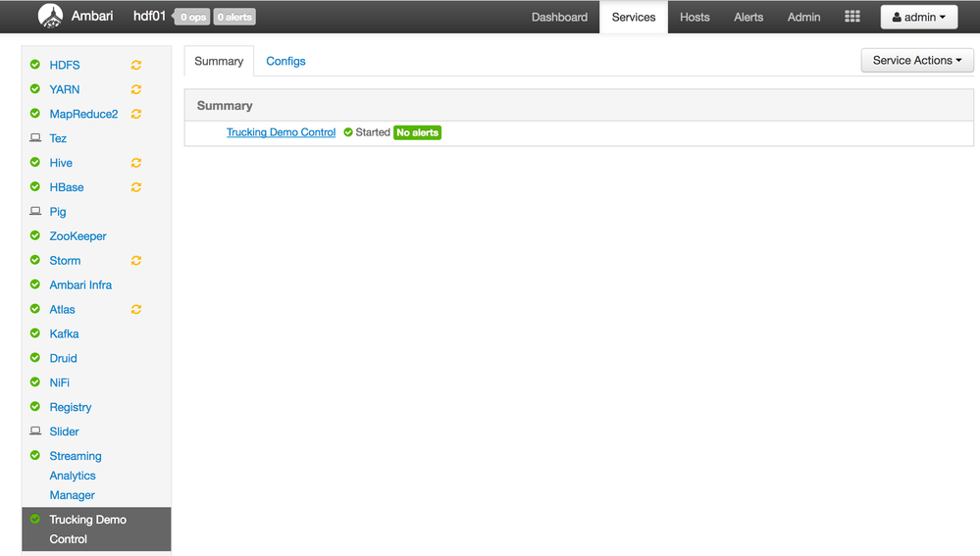
Task: Click the green status check next to YARN
Action: pos(35,88)
